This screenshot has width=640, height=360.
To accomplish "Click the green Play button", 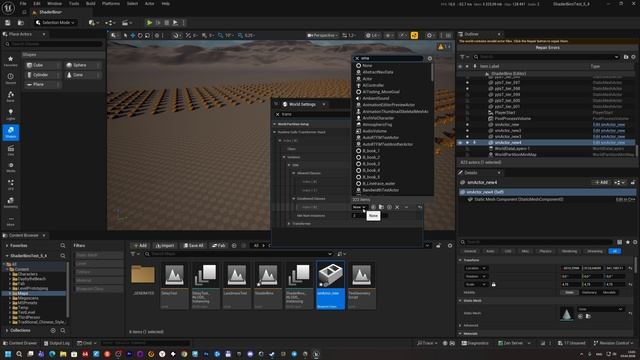I will click(x=149, y=22).
